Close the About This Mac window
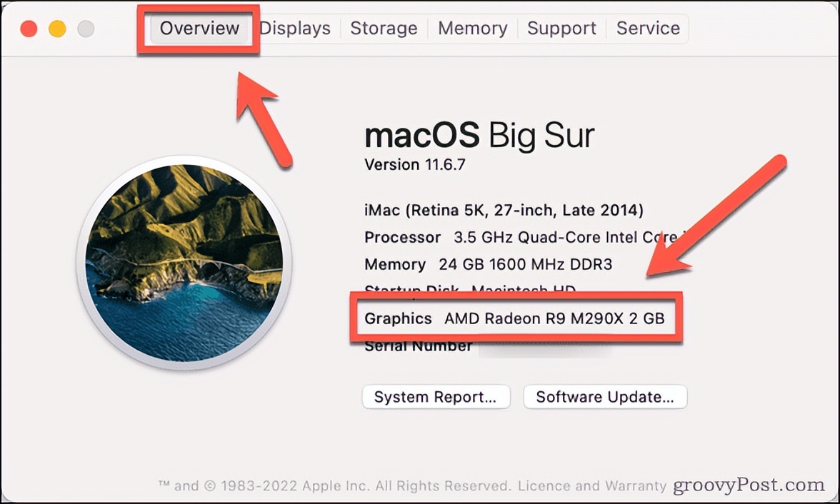 click(x=29, y=29)
